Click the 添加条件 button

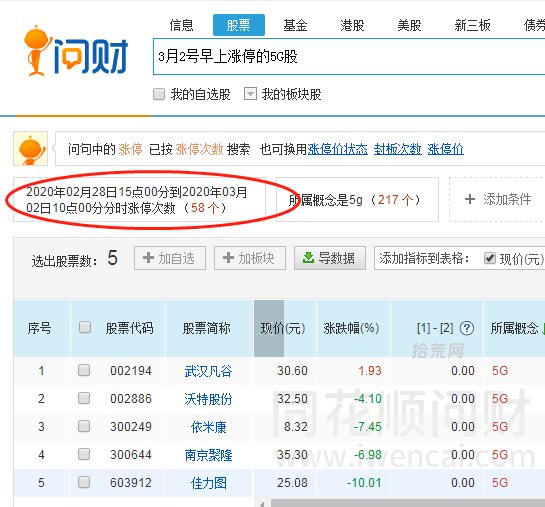click(x=497, y=199)
